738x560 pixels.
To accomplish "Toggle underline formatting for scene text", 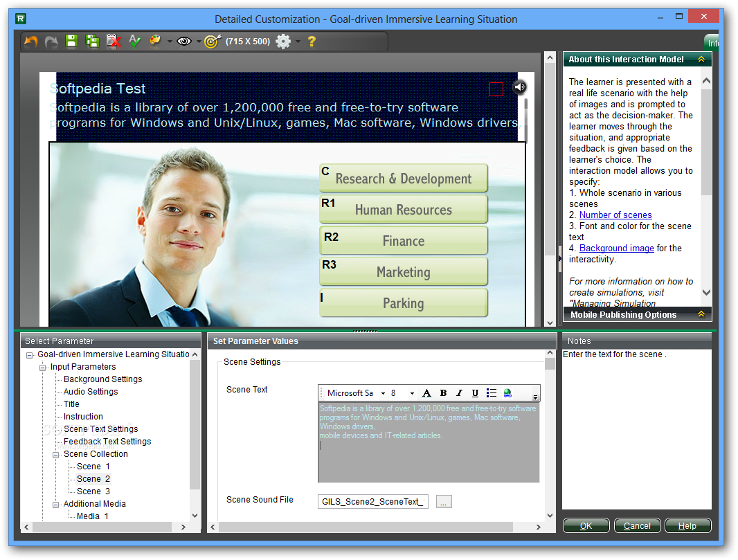I will [475, 393].
